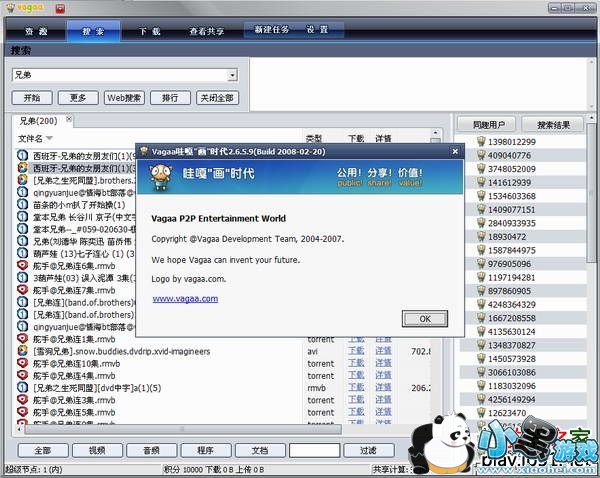Filter results by 全部
Image resolution: width=600 pixels, height=478 pixels.
(43, 450)
